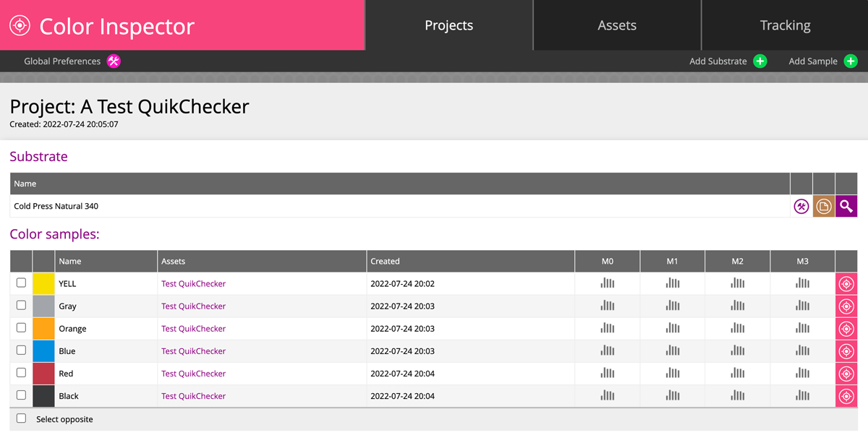The height and width of the screenshot is (443, 868).
Task: Switch to the Assets tab
Action: [x=617, y=25]
